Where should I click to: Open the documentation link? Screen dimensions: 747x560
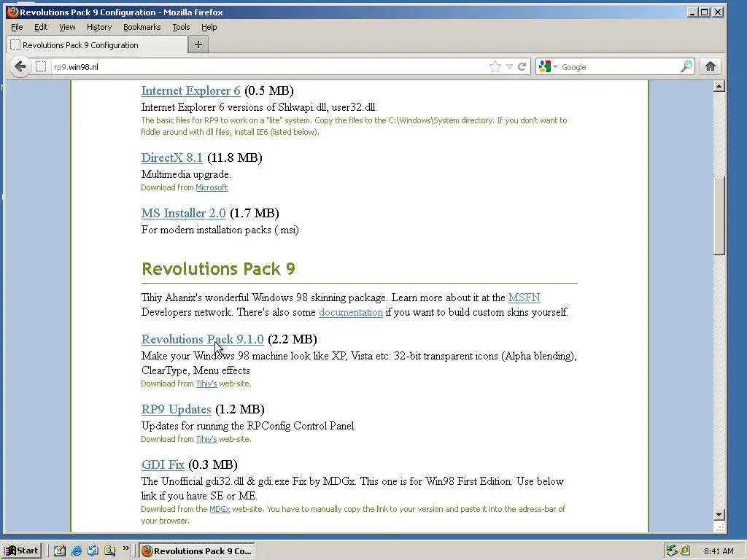351,312
